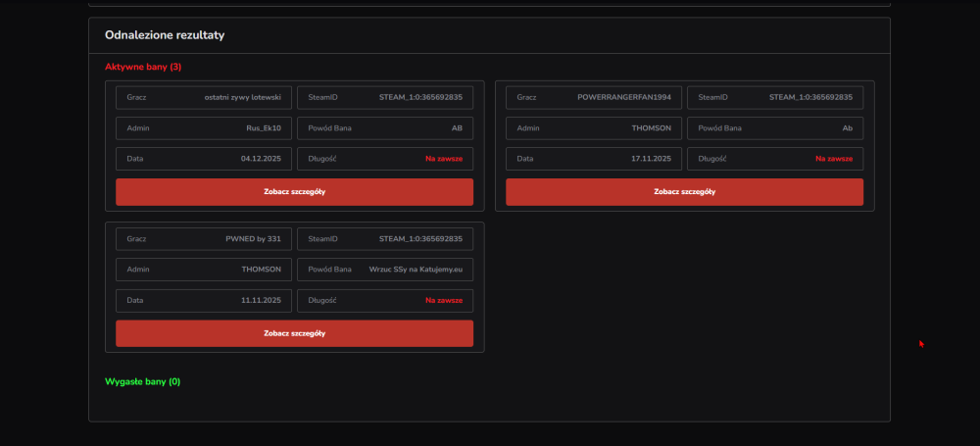Click the Wygasłe bany (0) heading
The image size is (980, 446).
[x=142, y=381]
